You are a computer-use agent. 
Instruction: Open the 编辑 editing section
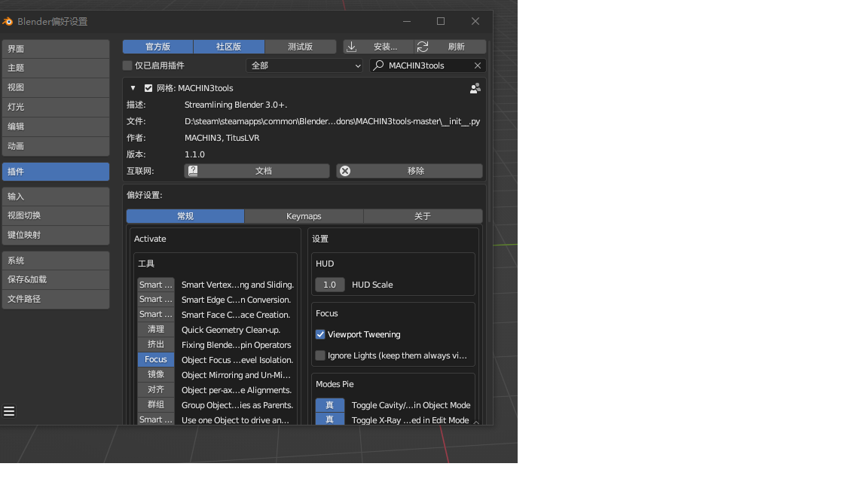coord(55,127)
